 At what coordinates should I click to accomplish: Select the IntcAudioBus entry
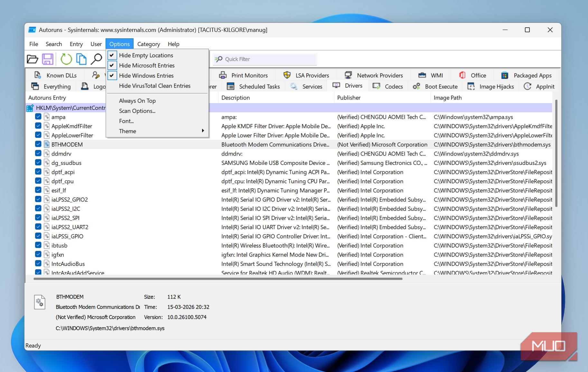coord(289,264)
